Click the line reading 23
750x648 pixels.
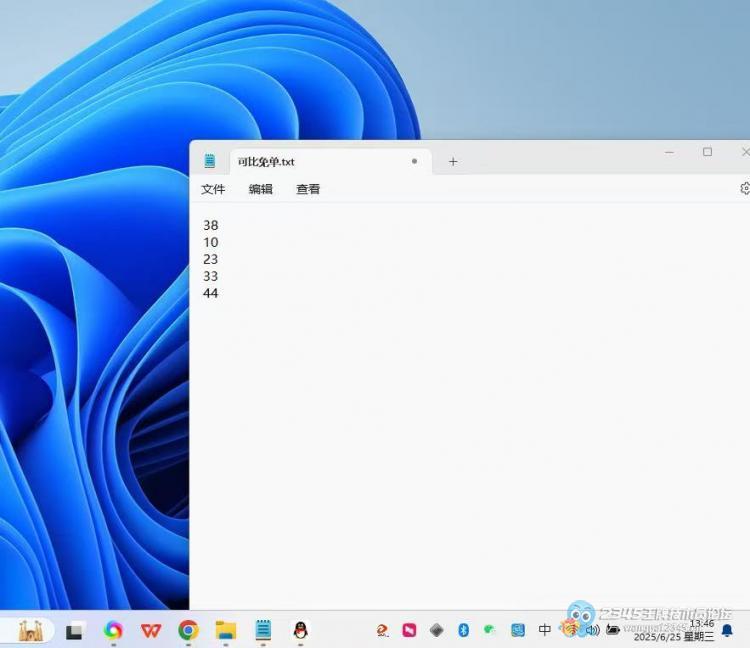(210, 259)
